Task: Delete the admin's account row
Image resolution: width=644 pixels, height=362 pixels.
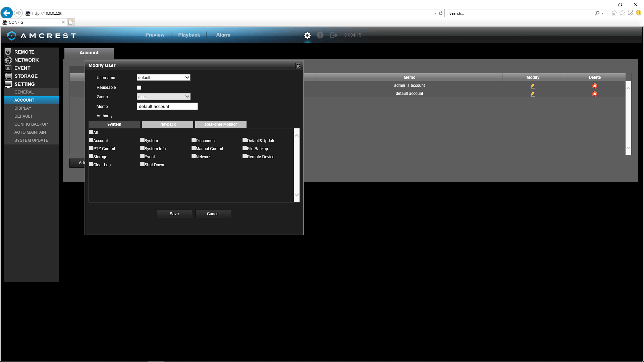Action: coord(595,86)
